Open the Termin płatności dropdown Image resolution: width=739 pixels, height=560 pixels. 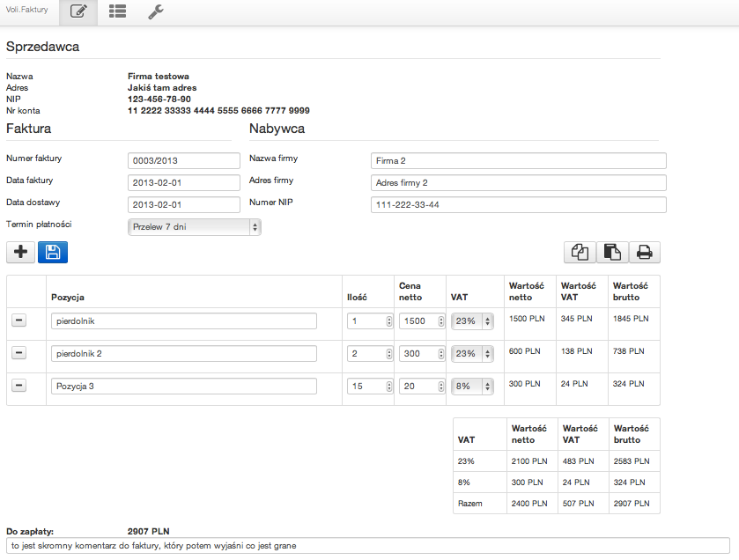[x=194, y=227]
